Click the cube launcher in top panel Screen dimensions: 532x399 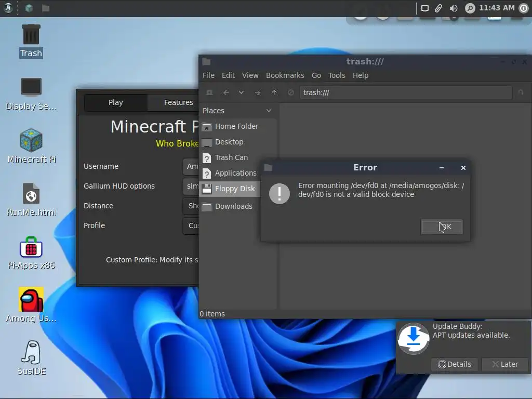[29, 8]
